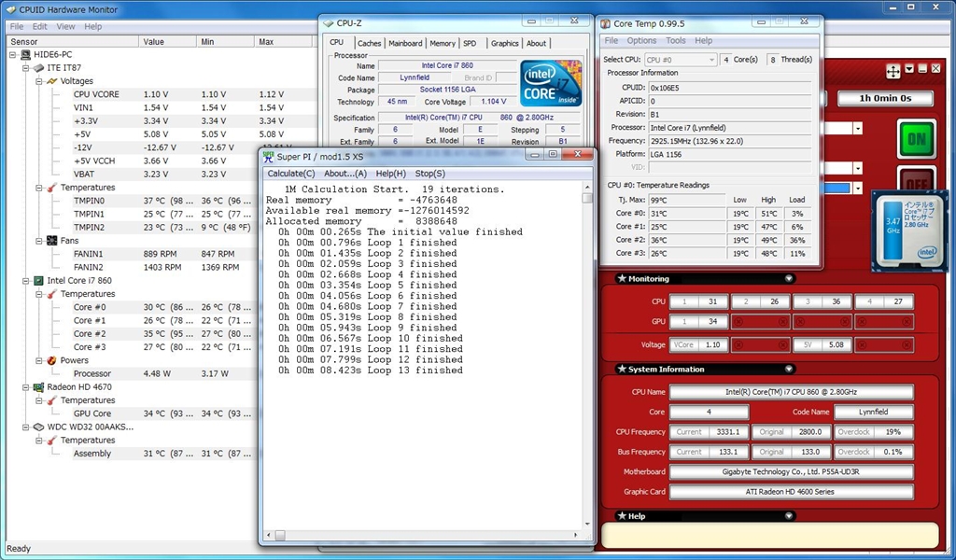Collapse the Powers tree node

click(39, 361)
